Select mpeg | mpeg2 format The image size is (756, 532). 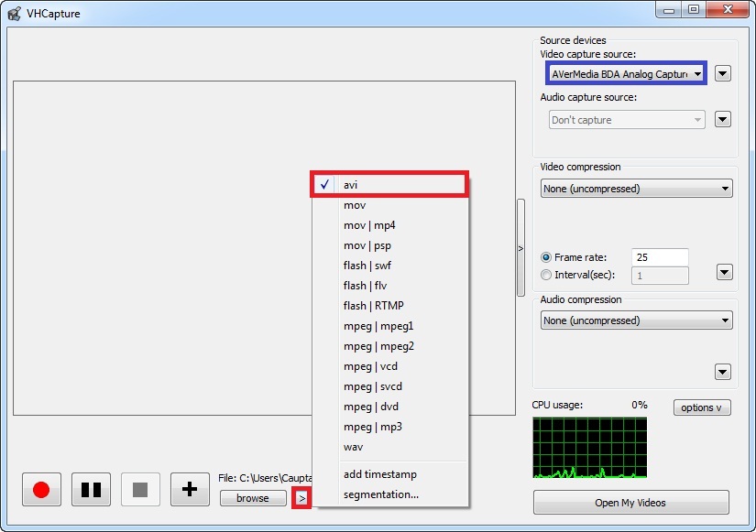(x=389, y=346)
